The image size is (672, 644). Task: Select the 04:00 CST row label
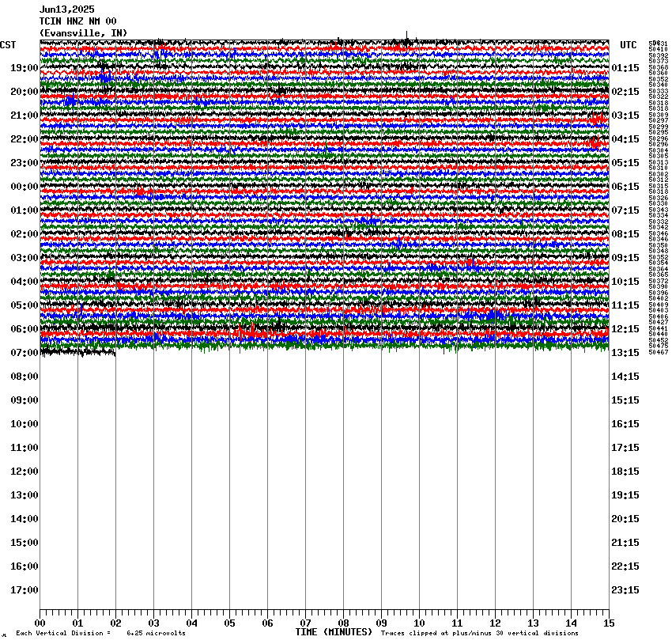click(x=25, y=282)
